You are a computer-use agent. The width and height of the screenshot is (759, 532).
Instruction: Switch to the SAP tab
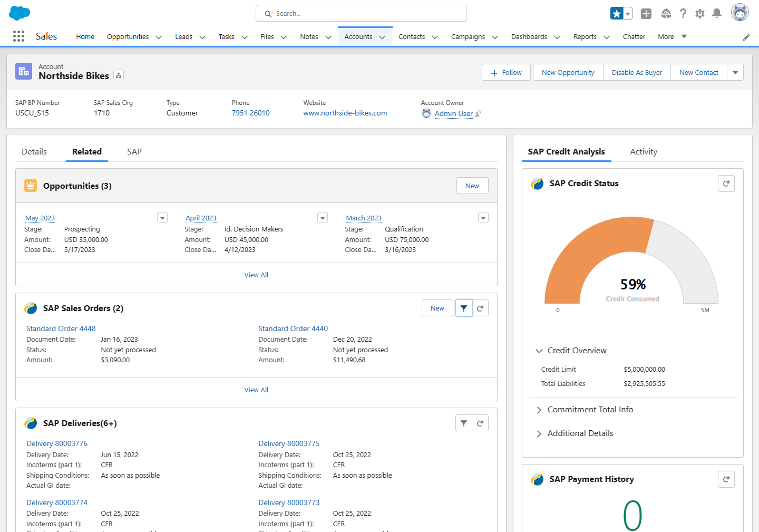[x=134, y=152]
